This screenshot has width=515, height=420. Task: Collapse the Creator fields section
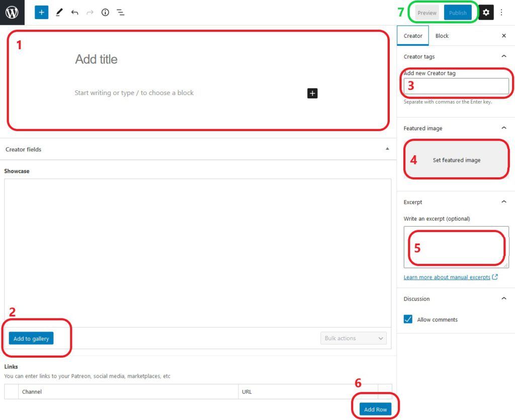(x=387, y=149)
